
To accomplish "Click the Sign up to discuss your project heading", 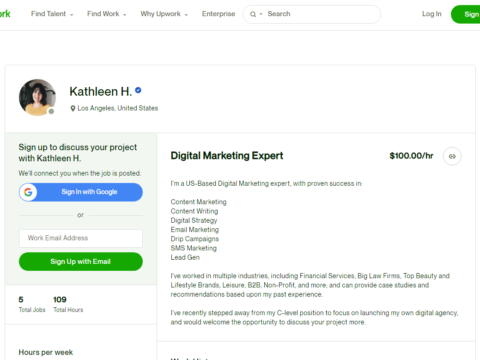I will [x=78, y=153].
